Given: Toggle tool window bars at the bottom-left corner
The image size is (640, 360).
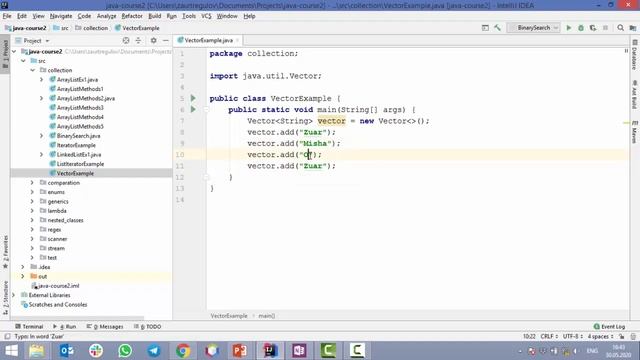Looking at the screenshot, I should click(7, 336).
